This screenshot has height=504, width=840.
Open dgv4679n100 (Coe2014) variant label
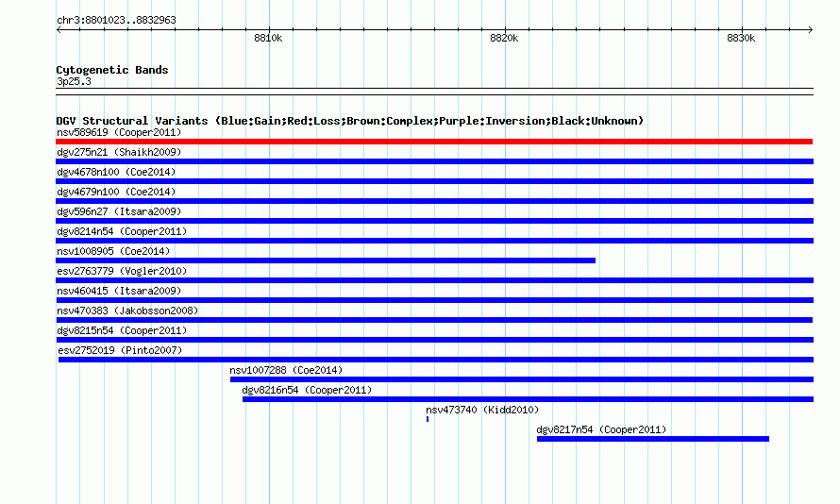[x=116, y=192]
